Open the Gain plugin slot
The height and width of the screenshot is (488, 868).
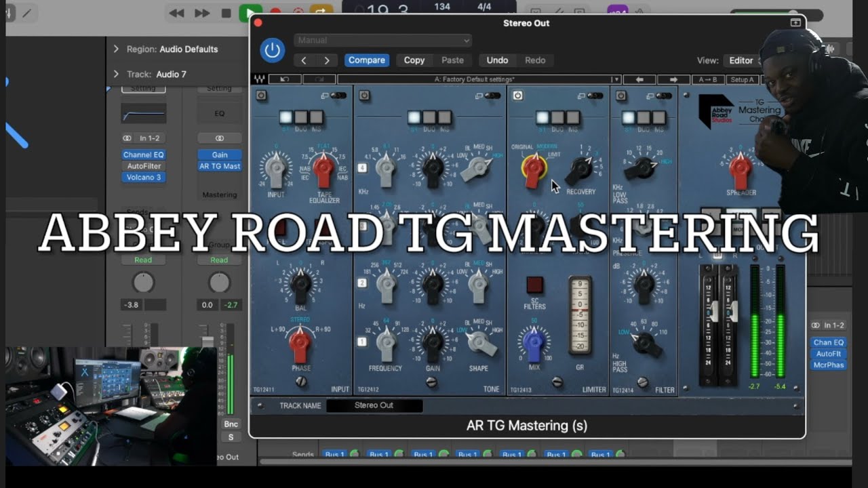point(220,155)
